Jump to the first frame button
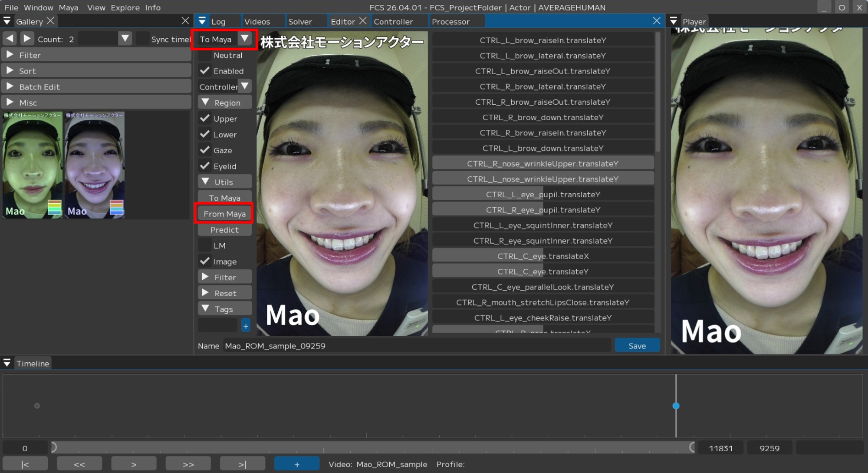 click(25, 464)
